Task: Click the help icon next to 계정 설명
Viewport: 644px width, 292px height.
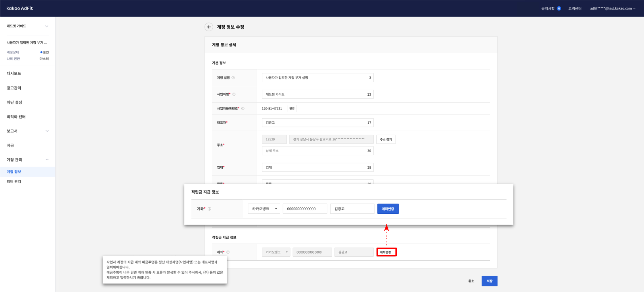Action: (x=233, y=78)
